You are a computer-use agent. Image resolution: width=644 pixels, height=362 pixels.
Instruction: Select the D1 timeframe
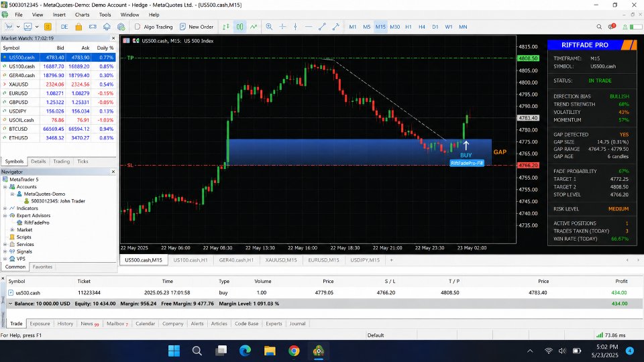point(435,27)
